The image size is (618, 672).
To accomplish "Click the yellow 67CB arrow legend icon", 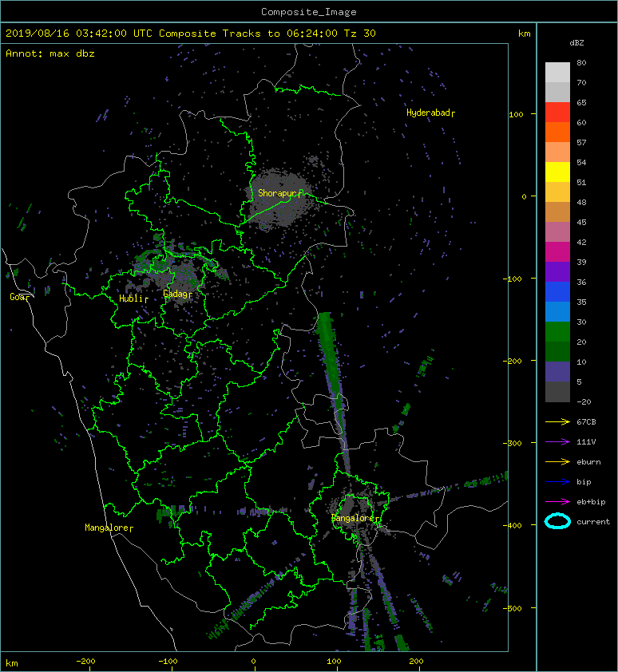I will click(557, 421).
